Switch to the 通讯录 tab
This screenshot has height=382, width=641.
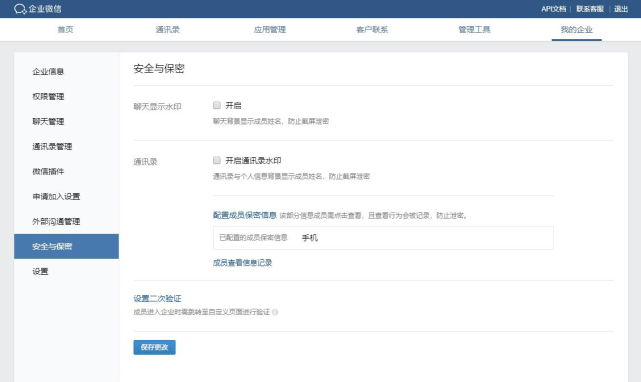coord(168,29)
